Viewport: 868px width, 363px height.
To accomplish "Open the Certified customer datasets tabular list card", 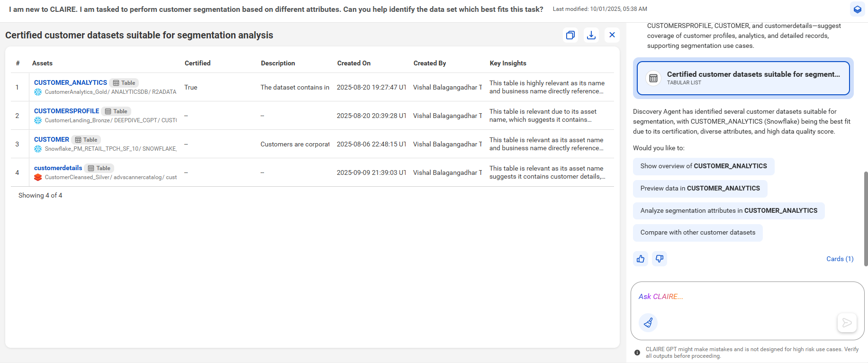I will tap(743, 78).
